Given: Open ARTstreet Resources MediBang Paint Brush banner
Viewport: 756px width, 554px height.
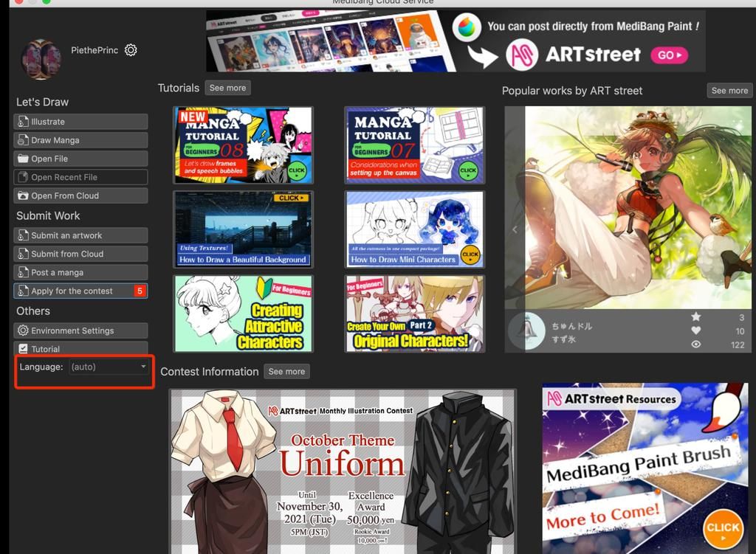Looking at the screenshot, I should [645, 468].
